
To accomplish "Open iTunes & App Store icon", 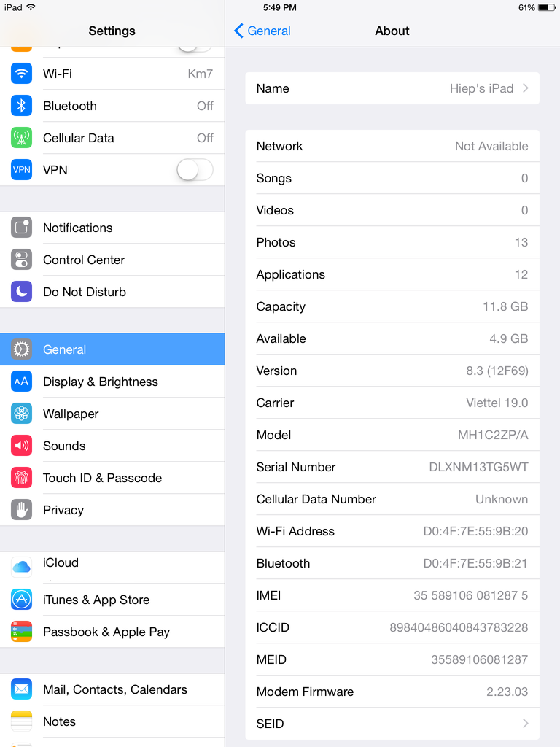I will pos(21,600).
